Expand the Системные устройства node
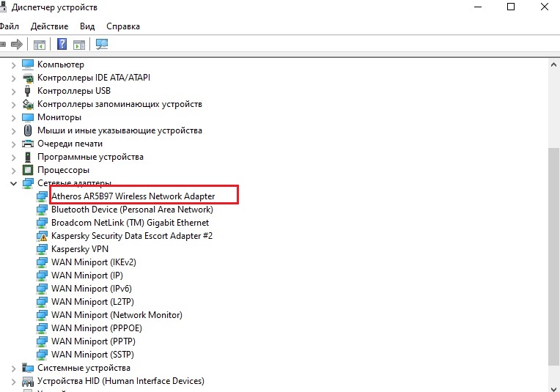Screen dimensions: 560x392 coord(14,368)
